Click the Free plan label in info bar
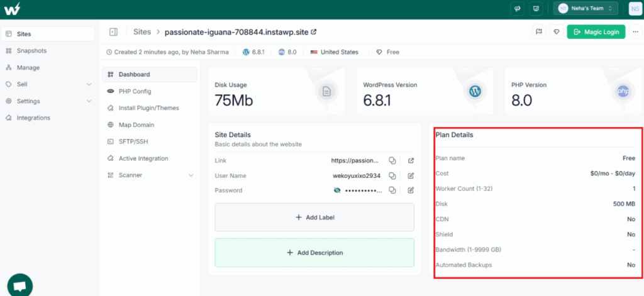The height and width of the screenshot is (296, 644). 387,52
